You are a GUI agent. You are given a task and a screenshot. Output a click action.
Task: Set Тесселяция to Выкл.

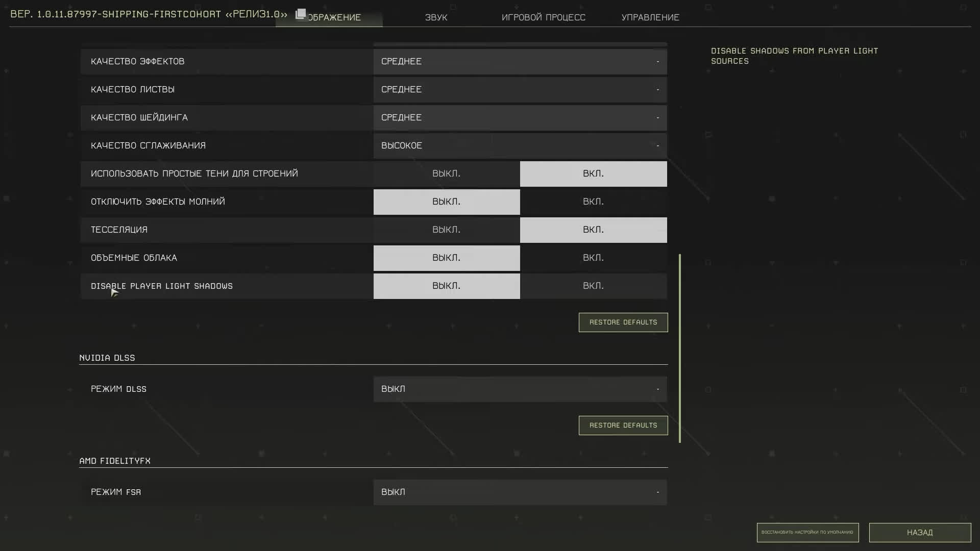tap(446, 230)
